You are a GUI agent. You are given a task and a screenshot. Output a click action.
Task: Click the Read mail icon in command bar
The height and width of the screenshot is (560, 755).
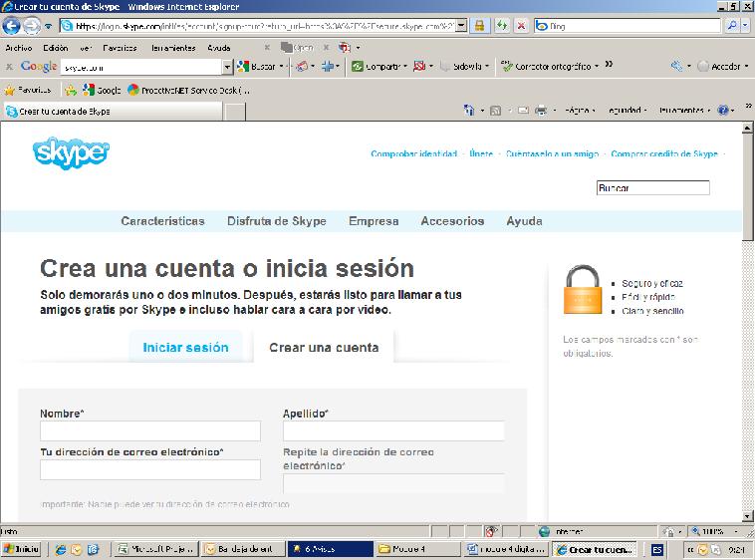(x=523, y=111)
